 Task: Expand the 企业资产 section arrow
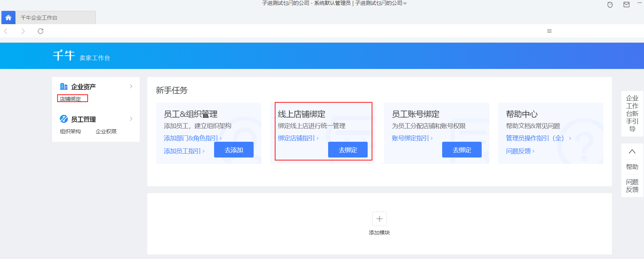click(x=131, y=86)
